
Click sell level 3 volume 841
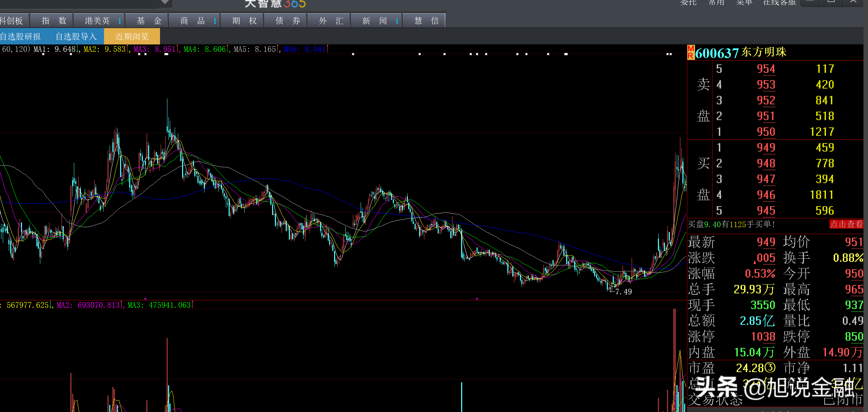825,100
